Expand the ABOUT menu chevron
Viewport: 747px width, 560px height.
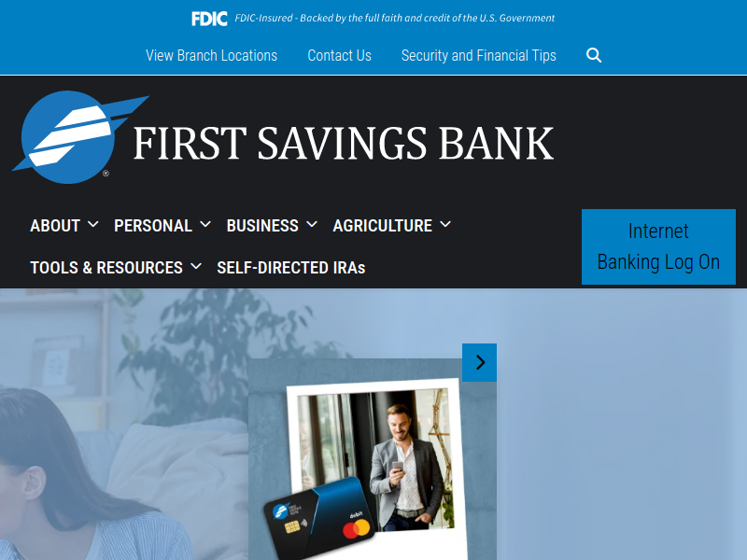(92, 224)
